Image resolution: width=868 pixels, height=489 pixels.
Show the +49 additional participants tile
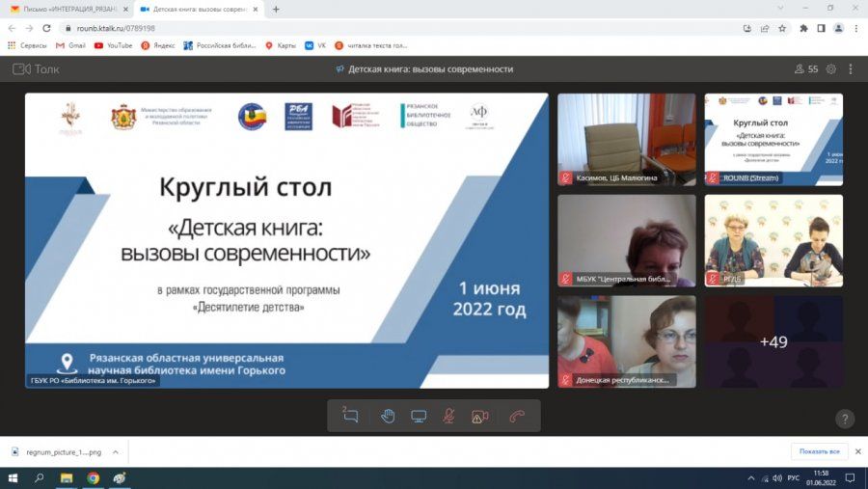(x=773, y=341)
